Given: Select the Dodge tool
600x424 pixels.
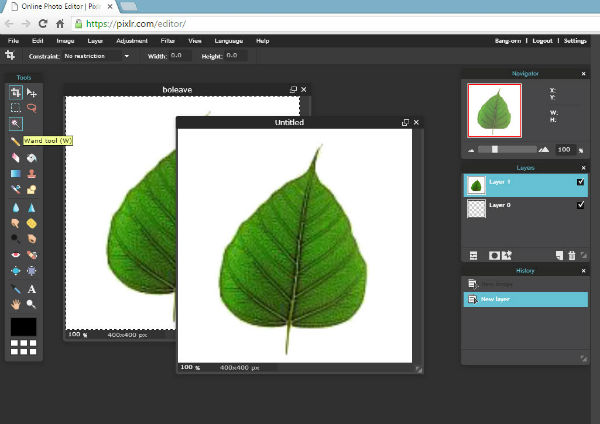Looking at the screenshot, I should 16,239.
